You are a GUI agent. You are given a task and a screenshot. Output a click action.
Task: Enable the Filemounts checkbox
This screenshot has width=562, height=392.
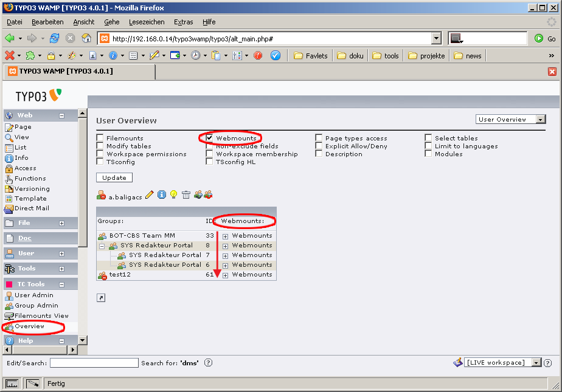coord(100,138)
